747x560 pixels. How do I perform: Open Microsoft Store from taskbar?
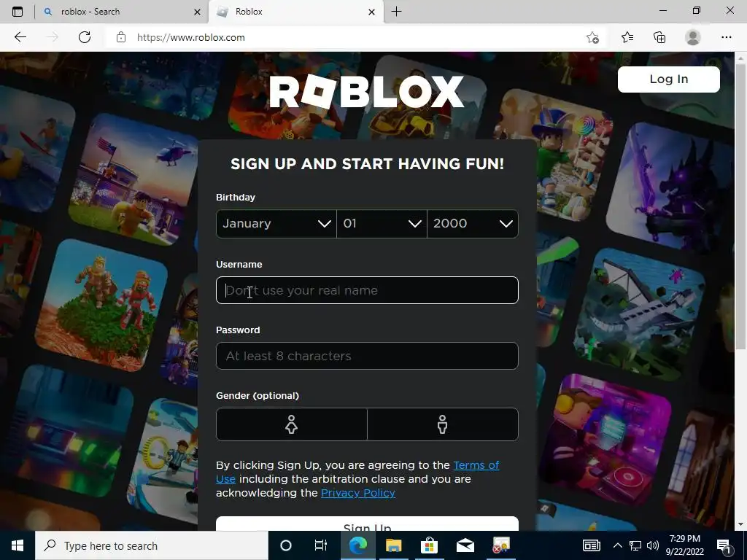pos(429,545)
